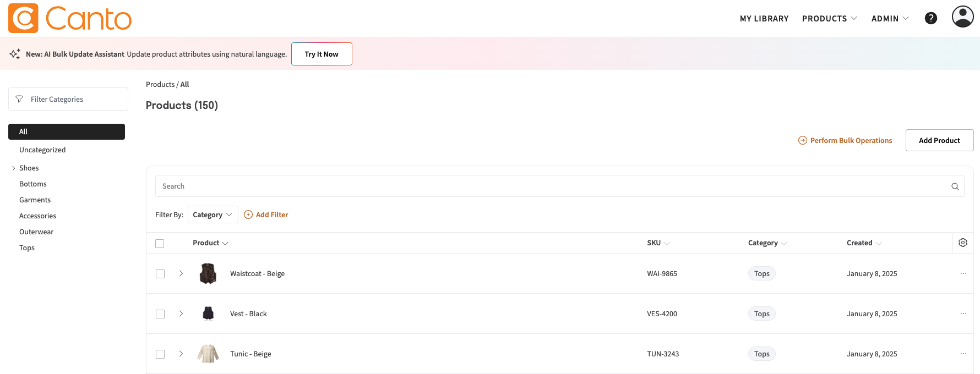Select the Outerwear category
Screen dimensions: 980x374
(36, 232)
